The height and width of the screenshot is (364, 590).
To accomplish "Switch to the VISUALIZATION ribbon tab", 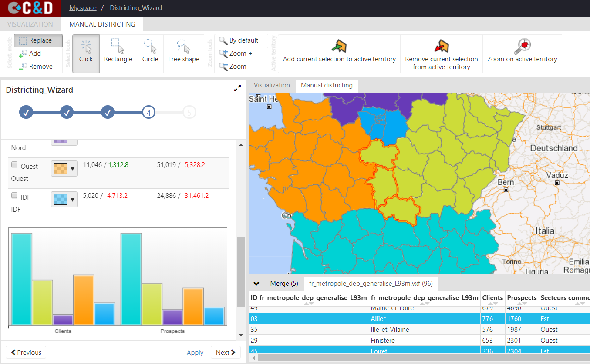I will click(30, 24).
